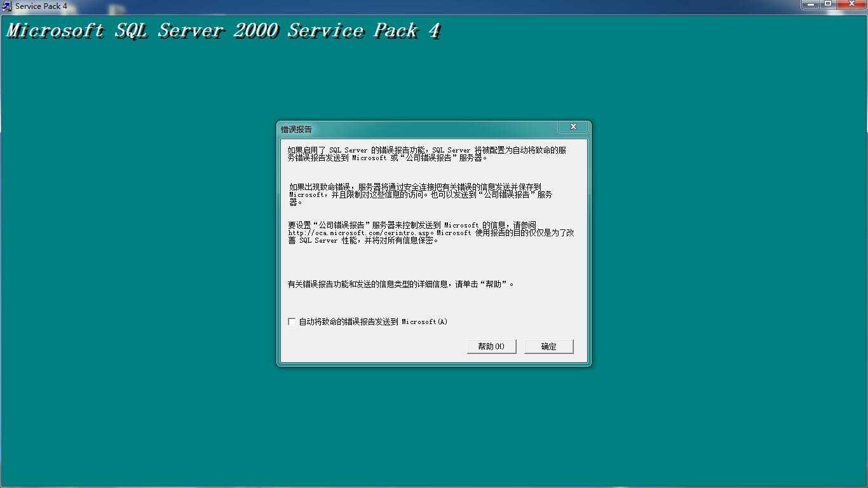
Task: Click the paragraph starting 如果启用了 SQL Server
Action: tap(426, 154)
